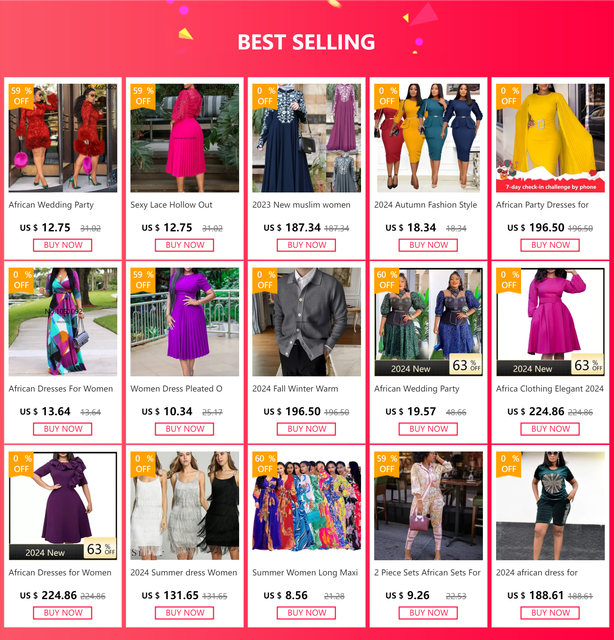Click BUY NOW under the red feather dress
This screenshot has width=614, height=640.
[x=62, y=245]
